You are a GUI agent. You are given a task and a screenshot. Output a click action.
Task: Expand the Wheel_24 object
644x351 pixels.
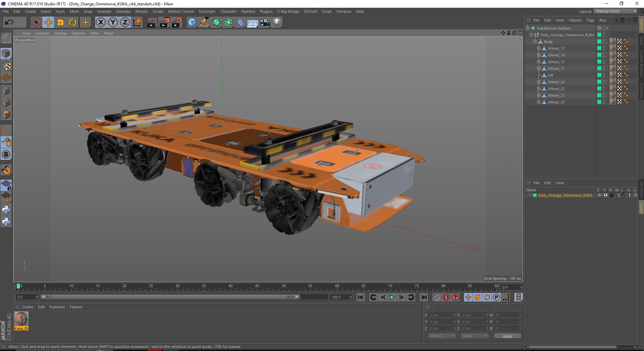click(538, 82)
